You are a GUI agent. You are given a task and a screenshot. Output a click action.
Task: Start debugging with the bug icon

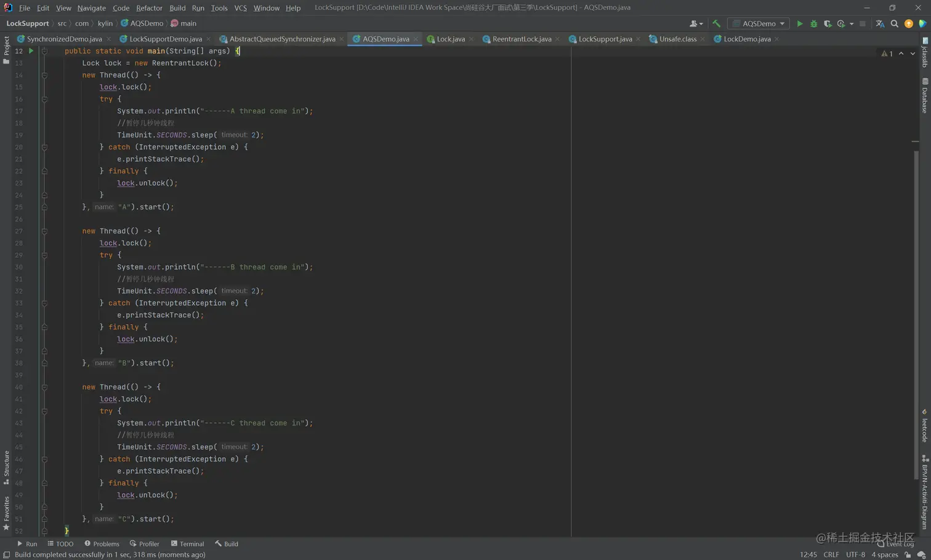pyautogui.click(x=813, y=23)
